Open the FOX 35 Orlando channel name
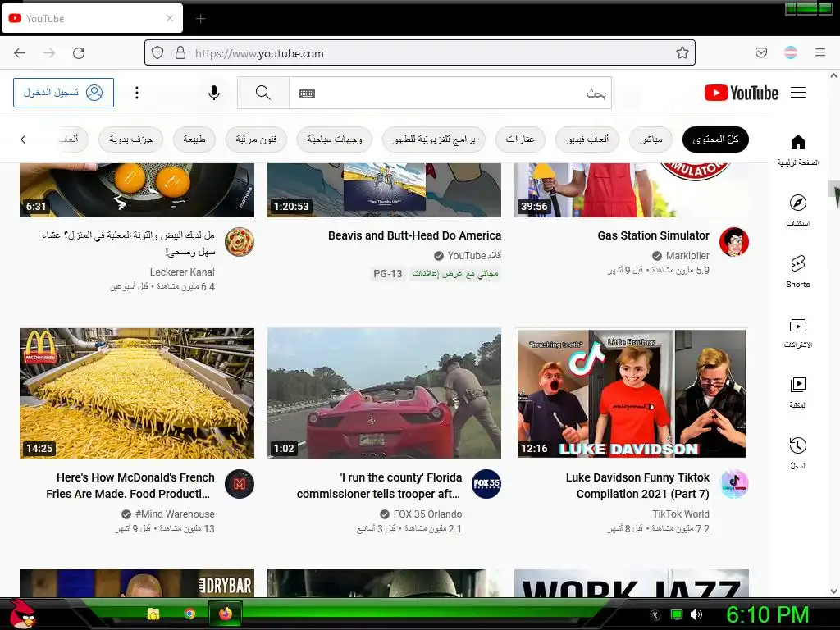The image size is (840, 630). tap(427, 514)
